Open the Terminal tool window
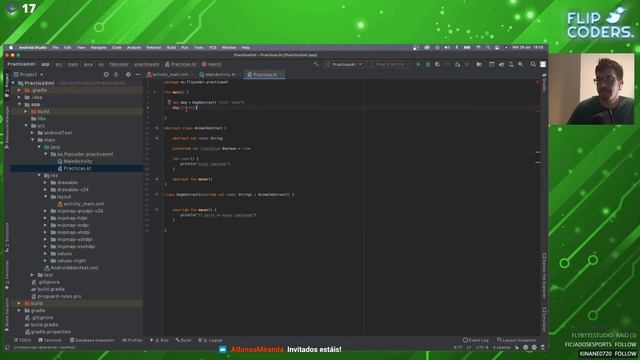Screen dimensions: 640x360 tap(49, 340)
